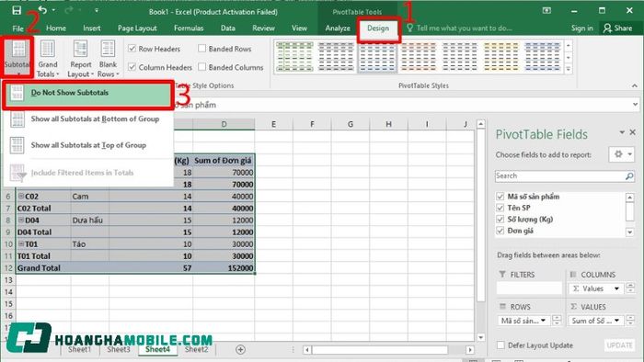The image size is (644, 362).
Task: Select the yellow PivotTable style thumbnail
Action: pos(500,56)
